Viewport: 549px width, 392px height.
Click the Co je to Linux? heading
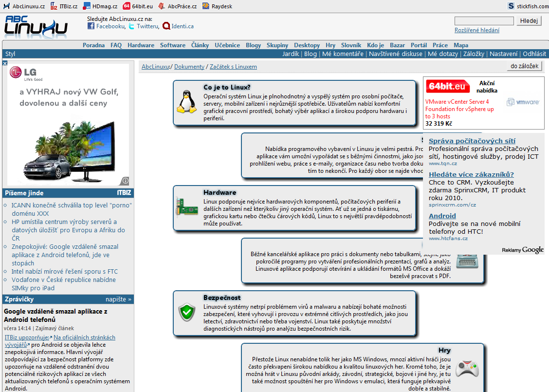coord(227,87)
